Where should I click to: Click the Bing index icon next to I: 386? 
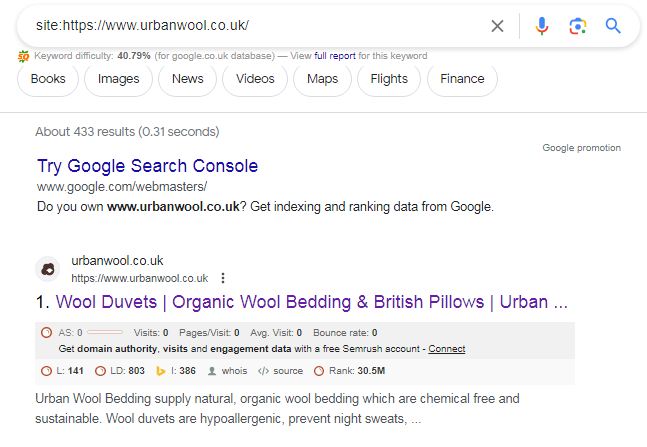[161, 371]
